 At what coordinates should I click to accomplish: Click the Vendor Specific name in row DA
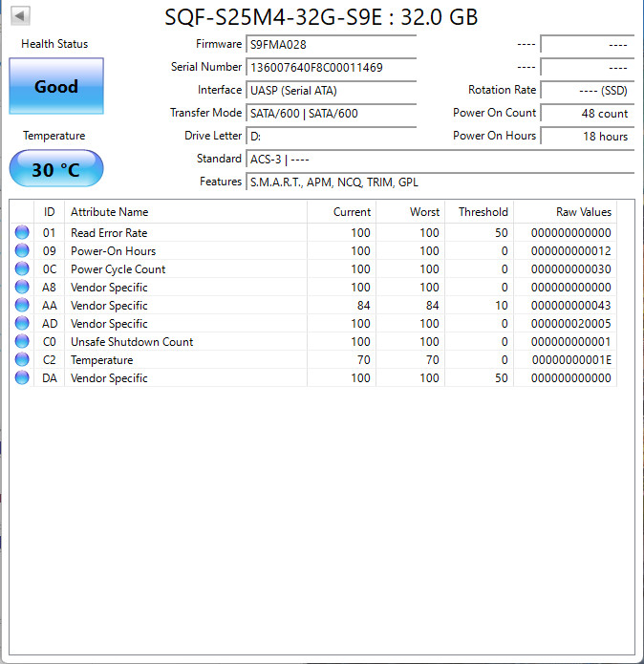click(109, 378)
